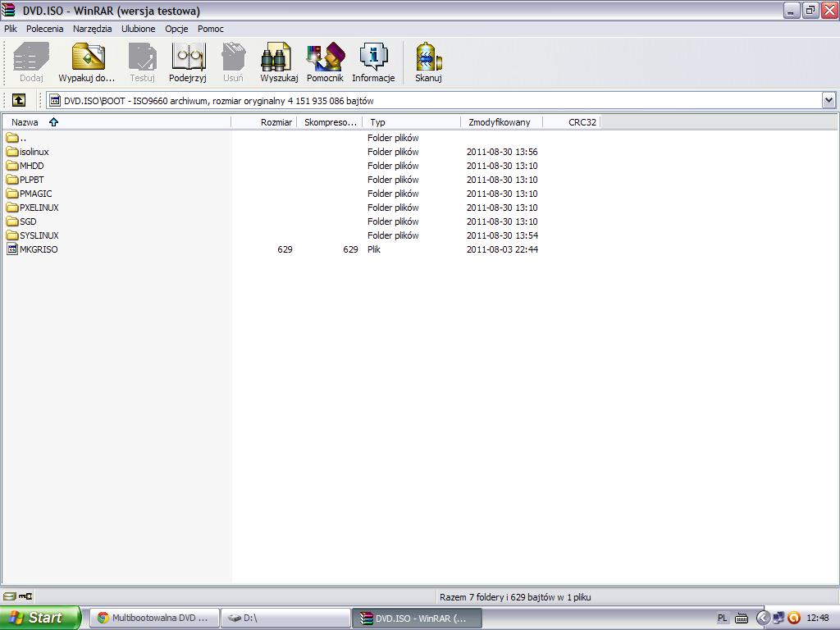Viewport: 840px width, 630px height.
Task: Show archive Informacje icon
Action: click(373, 57)
